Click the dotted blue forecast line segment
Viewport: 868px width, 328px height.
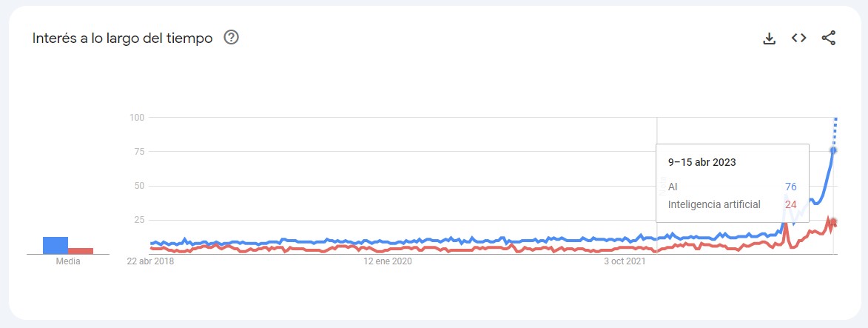coord(835,133)
